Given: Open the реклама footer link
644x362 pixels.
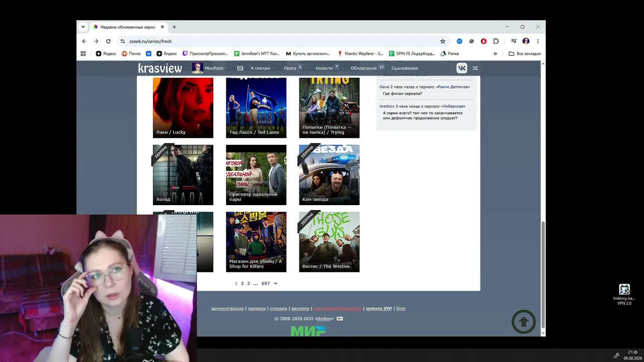Looking at the screenshot, I should (300, 309).
